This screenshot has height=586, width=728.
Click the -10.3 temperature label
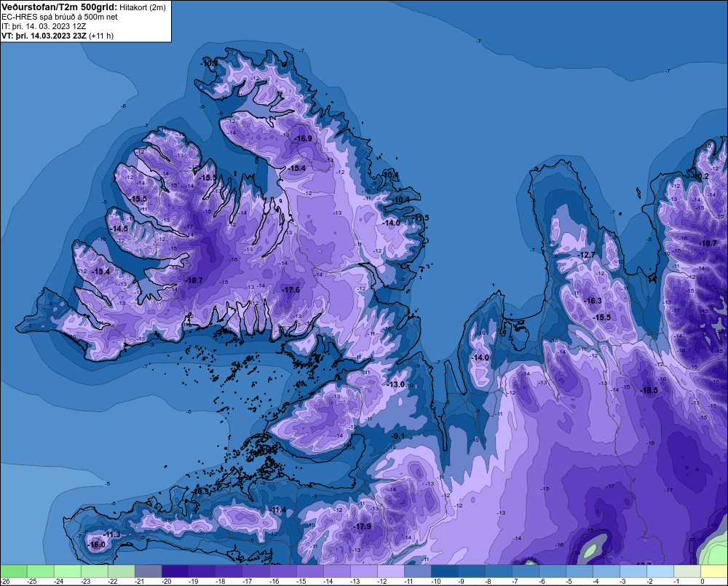click(x=200, y=491)
